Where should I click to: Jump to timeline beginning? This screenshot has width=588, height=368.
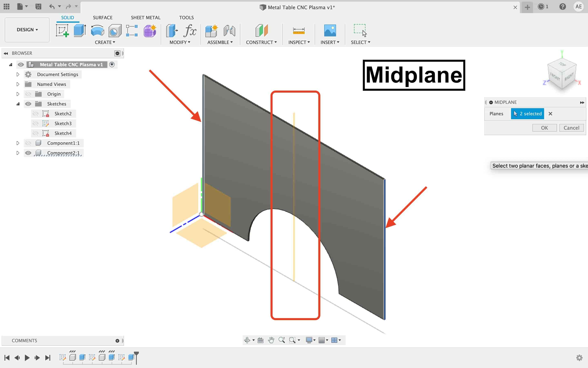(7, 358)
